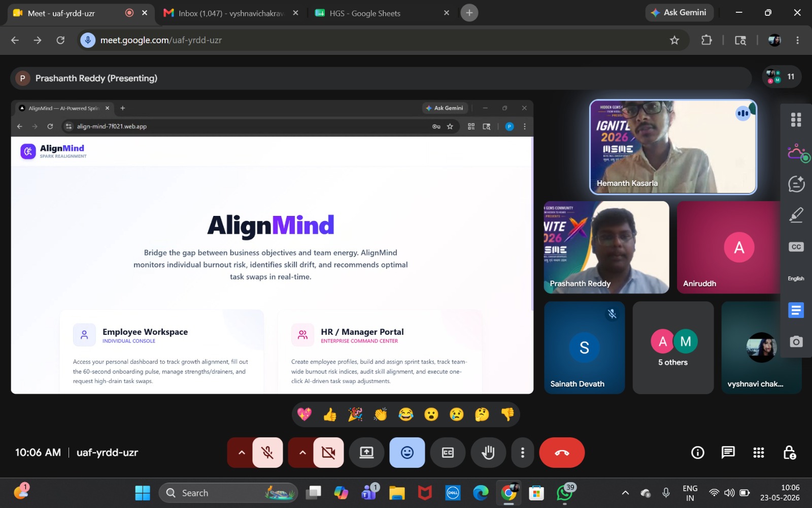Screen dimensions: 812x508
Task: Open Microsoft Teams from the taskbar
Action: (x=369, y=493)
